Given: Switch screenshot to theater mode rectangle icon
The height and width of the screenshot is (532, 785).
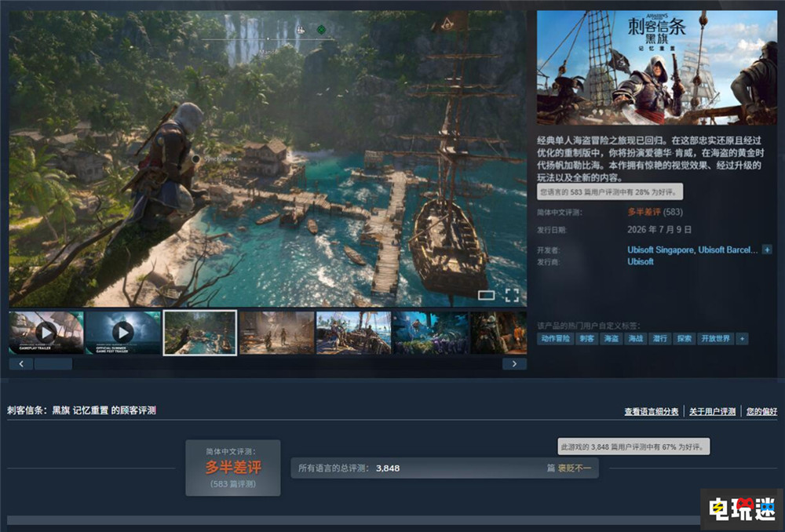Looking at the screenshot, I should pyautogui.click(x=486, y=295).
